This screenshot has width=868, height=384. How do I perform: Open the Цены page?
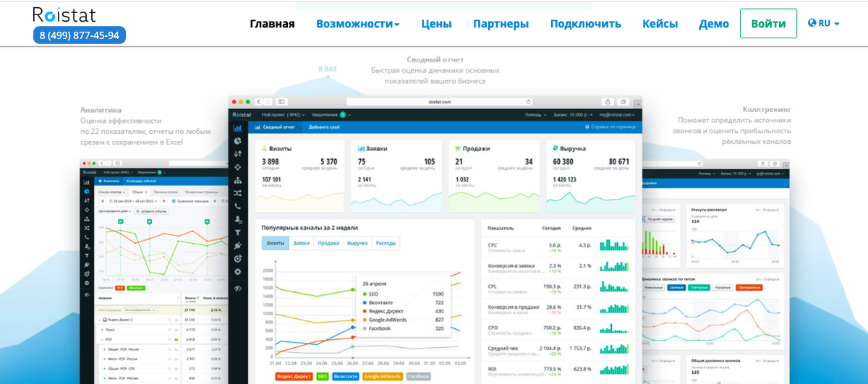(x=436, y=24)
